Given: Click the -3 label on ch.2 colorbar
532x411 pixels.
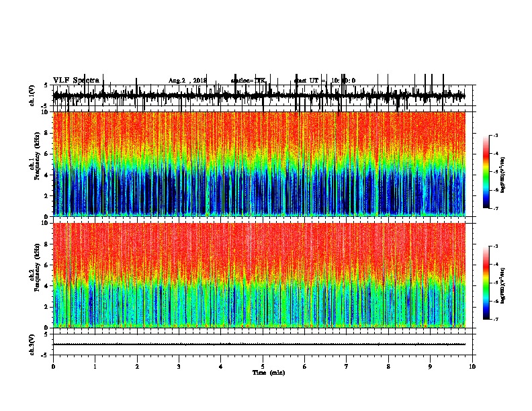Looking at the screenshot, I should click(x=496, y=246).
